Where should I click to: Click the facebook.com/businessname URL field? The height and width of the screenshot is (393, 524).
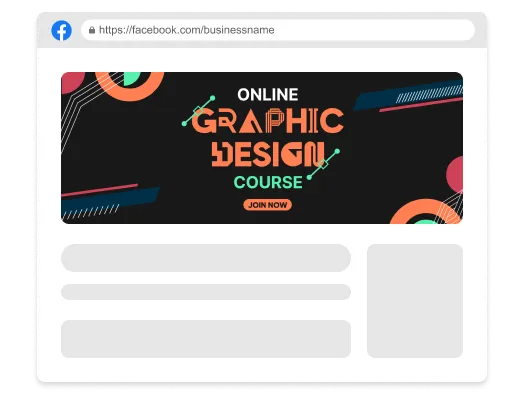278,30
